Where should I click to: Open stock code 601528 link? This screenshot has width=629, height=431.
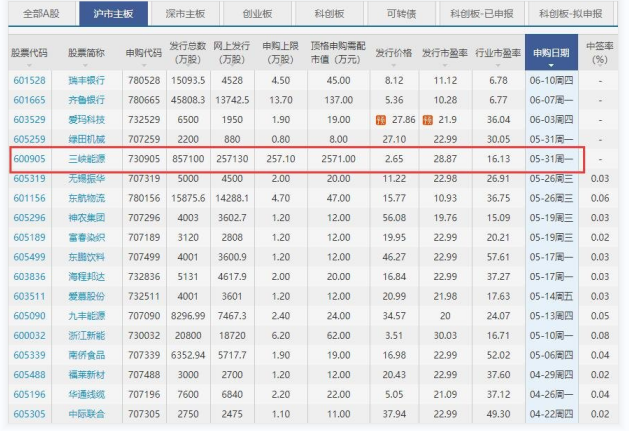29,80
